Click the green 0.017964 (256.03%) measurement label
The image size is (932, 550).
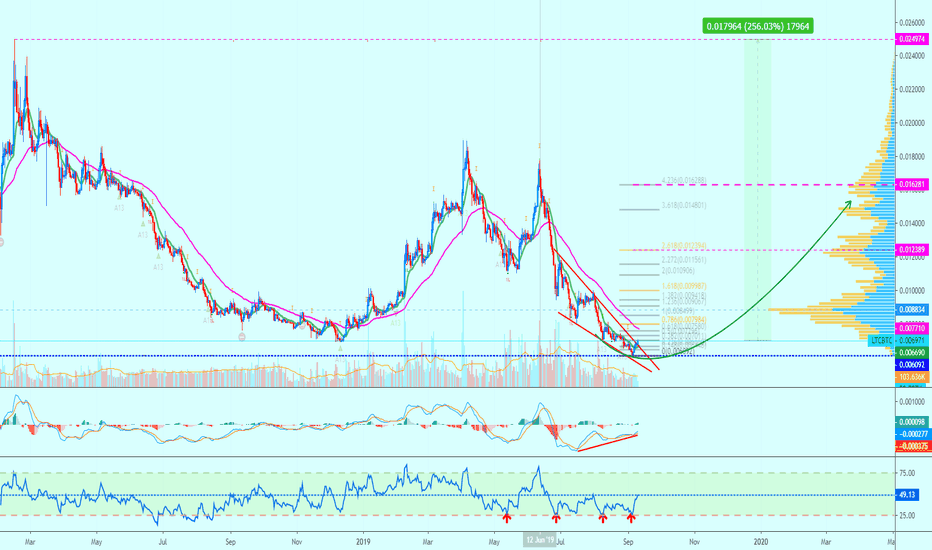757,26
